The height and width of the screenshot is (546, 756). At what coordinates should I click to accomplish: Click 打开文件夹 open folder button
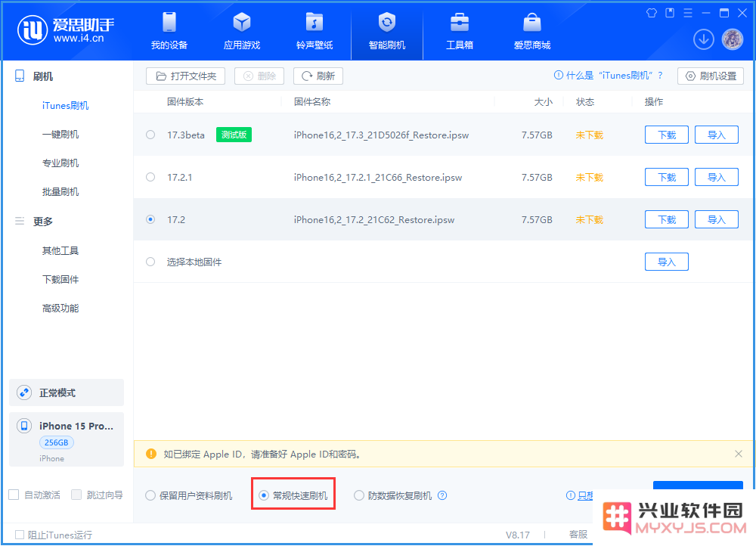186,76
